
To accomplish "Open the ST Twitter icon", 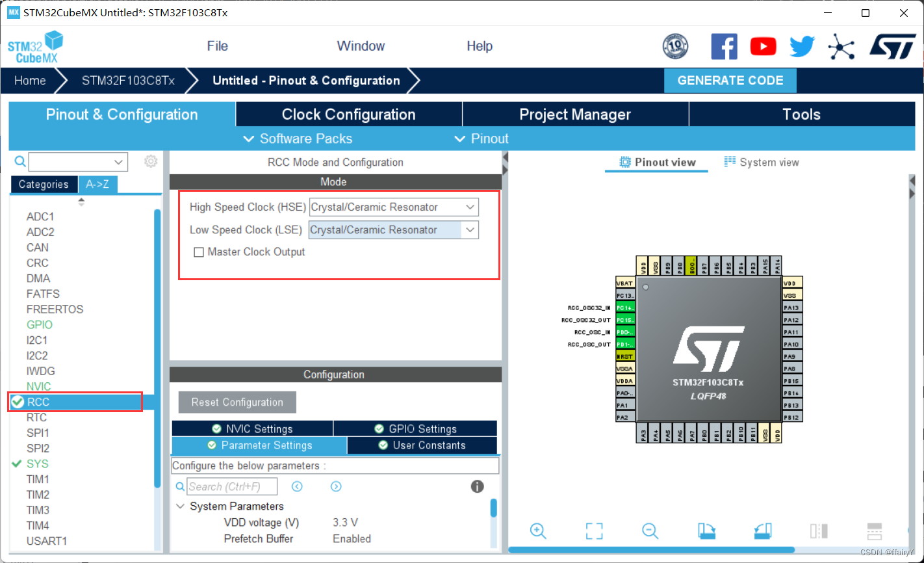I will pos(802,46).
